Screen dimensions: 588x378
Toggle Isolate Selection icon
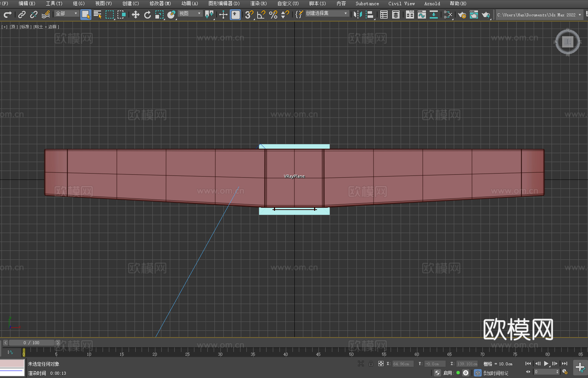coord(361,364)
